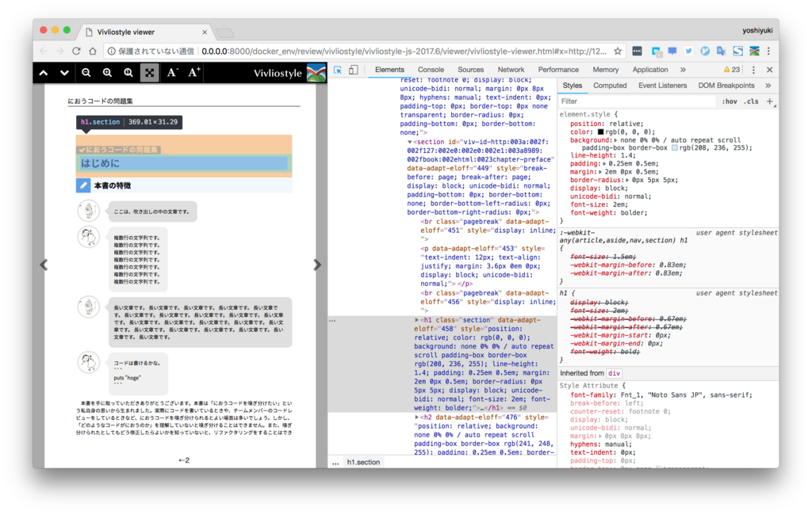812x515 pixels.
Task: Close the Vivliostyle viewer browser tab
Action: 205,32
